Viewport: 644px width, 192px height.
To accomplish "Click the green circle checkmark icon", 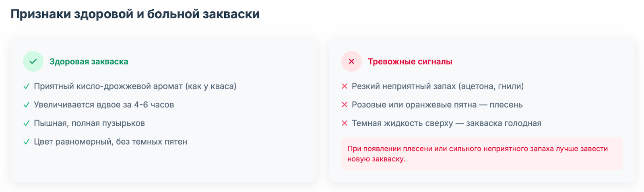I will click(x=33, y=62).
